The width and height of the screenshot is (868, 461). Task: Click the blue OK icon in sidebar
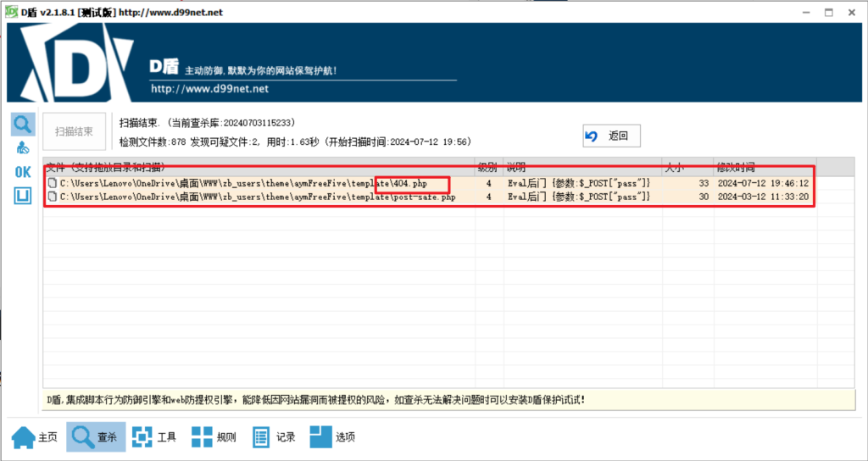point(23,172)
